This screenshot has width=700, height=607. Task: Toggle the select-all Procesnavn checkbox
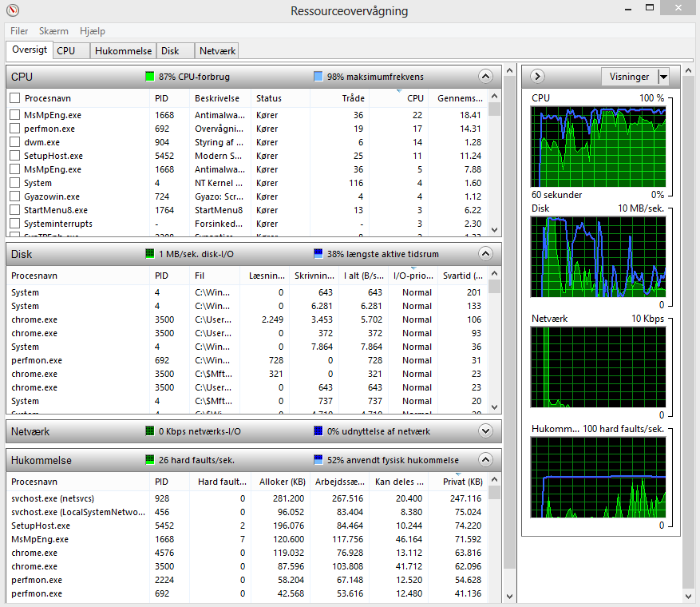(x=15, y=98)
